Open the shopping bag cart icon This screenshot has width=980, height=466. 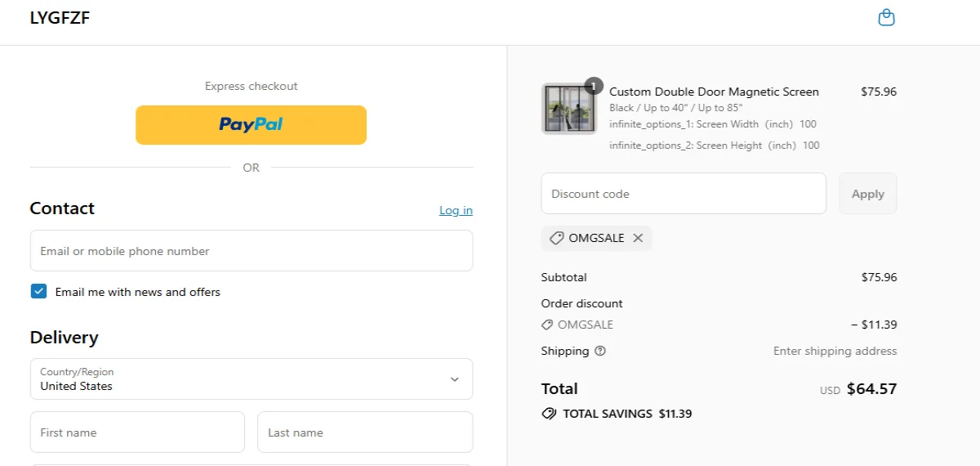886,17
